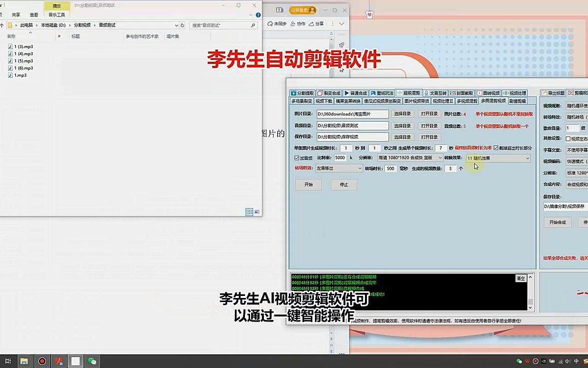The width and height of the screenshot is (588, 368).
Task: Select 1 (3).mp3 in the file list
Action: 20,47
